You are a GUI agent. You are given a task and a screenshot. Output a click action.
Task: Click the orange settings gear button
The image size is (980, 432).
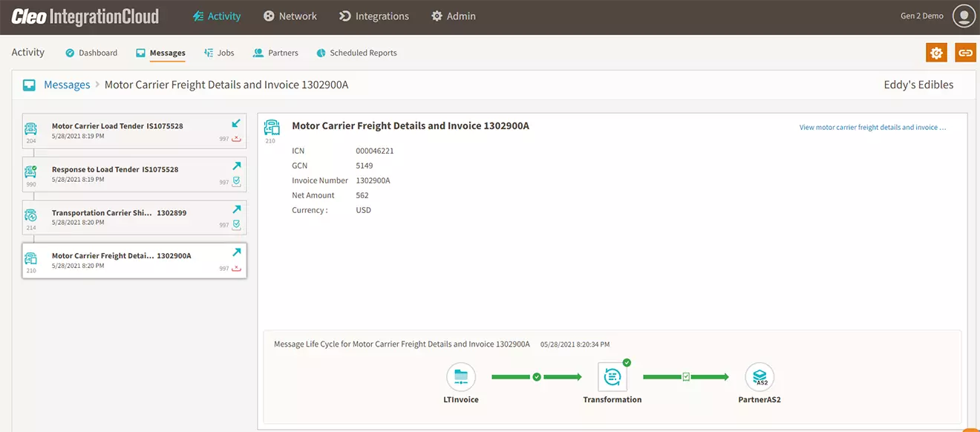(936, 53)
